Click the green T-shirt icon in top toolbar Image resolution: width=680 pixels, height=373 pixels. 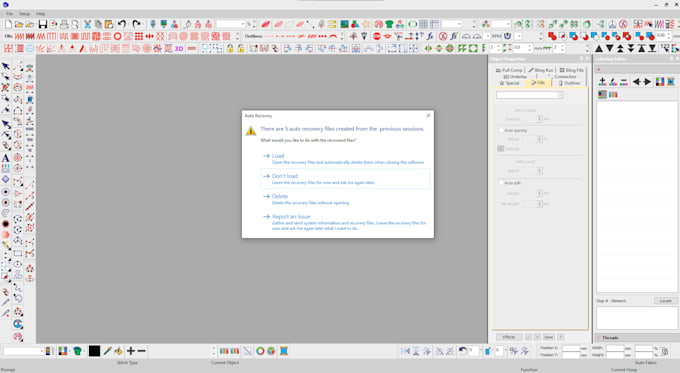pos(389,24)
